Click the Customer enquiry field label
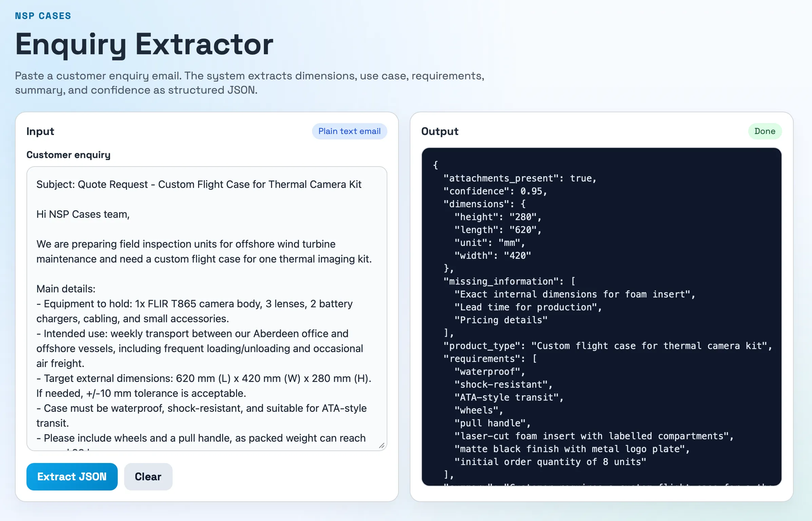Screen dimensions: 812x521 point(68,155)
